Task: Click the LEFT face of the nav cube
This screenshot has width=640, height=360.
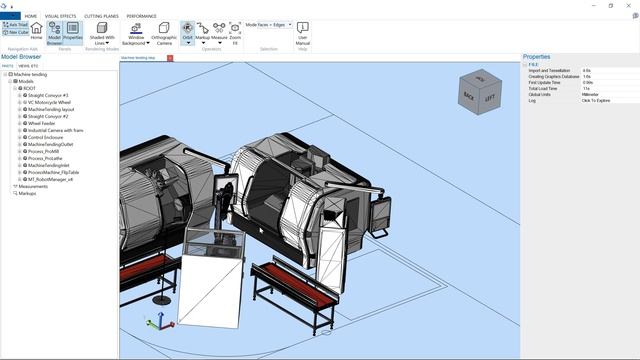Action: (490, 98)
